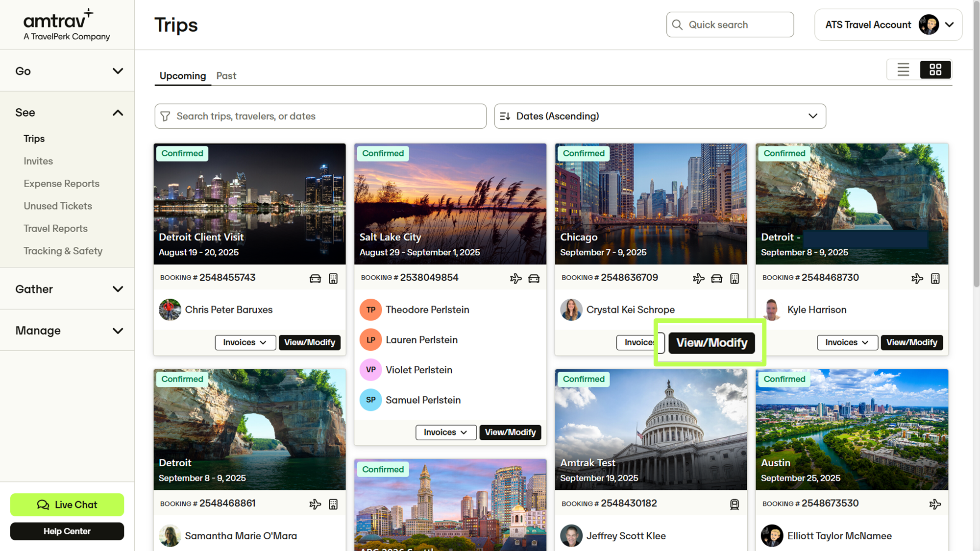Click the flight icon on Salt Lake City booking
Screen dimensions: 980x551
coord(515,279)
